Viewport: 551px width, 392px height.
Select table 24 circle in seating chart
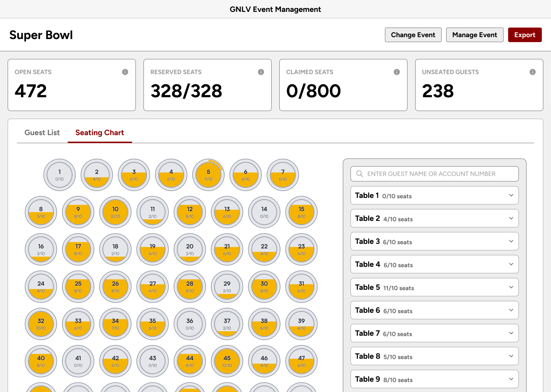pos(41,287)
